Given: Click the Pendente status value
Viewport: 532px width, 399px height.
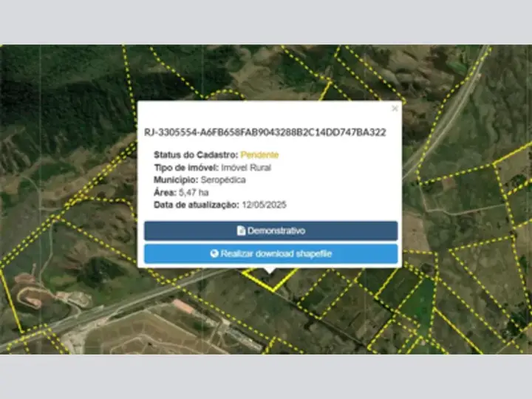Looking at the screenshot, I should point(259,154).
